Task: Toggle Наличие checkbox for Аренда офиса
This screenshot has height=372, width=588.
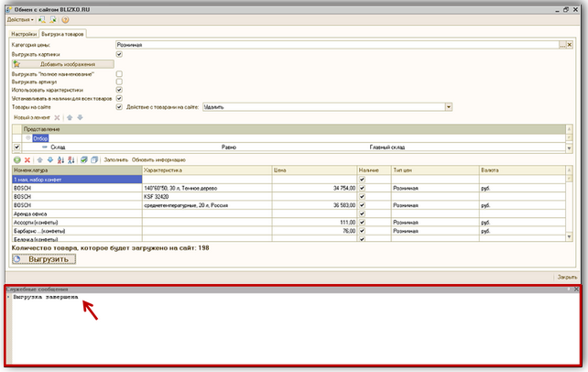Action: 362,213
